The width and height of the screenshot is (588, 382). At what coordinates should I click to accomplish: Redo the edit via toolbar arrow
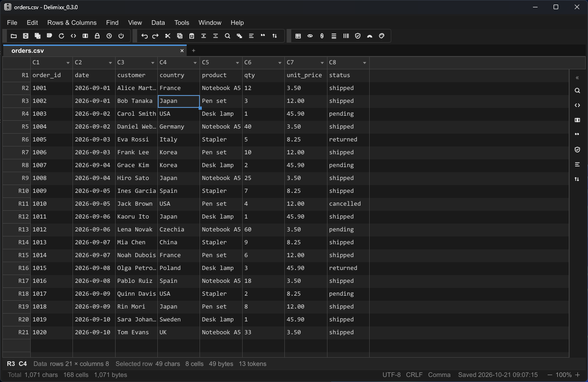click(155, 36)
